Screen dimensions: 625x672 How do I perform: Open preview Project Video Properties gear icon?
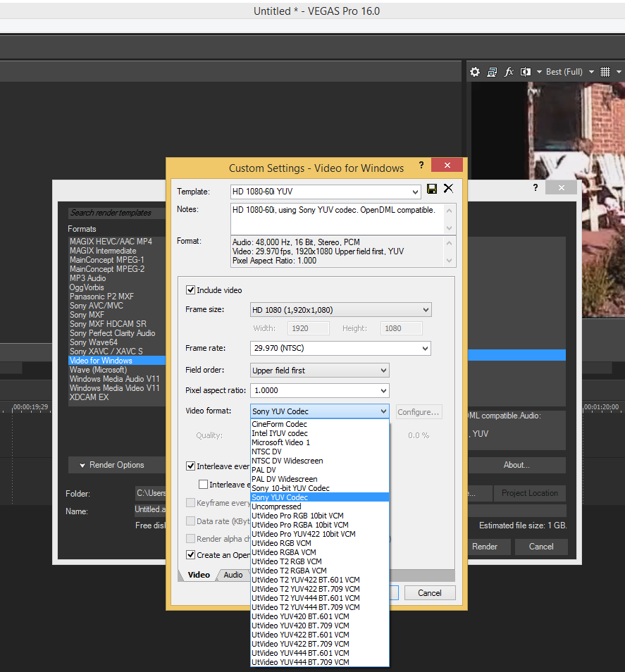pyautogui.click(x=475, y=72)
